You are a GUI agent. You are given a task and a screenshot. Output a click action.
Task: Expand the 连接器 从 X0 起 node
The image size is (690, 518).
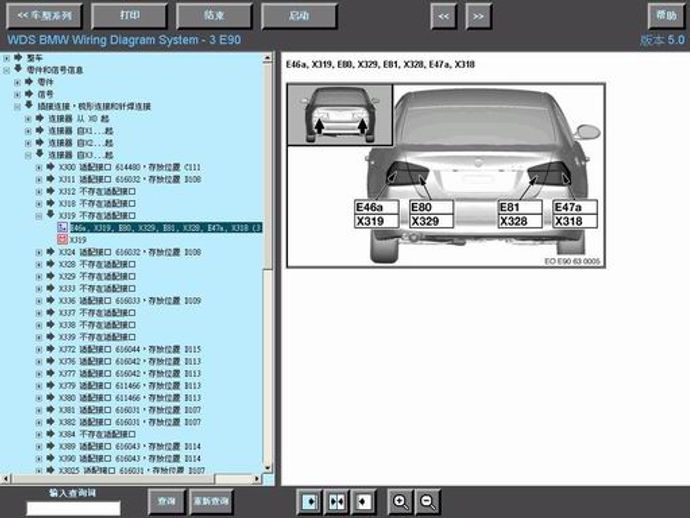[x=28, y=119]
